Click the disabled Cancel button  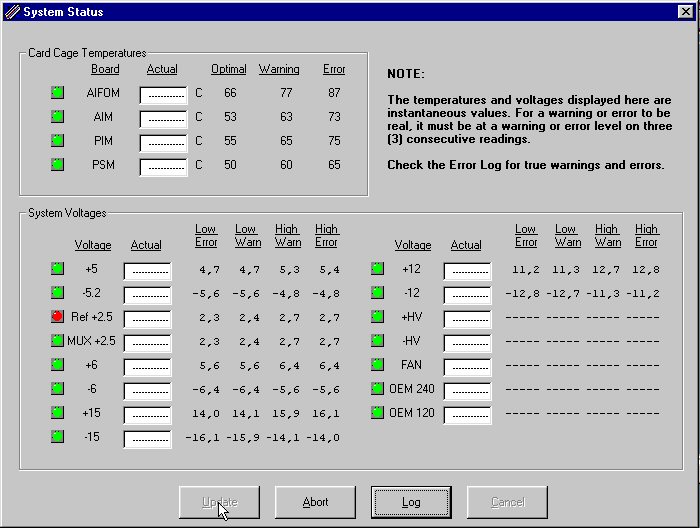coord(507,502)
